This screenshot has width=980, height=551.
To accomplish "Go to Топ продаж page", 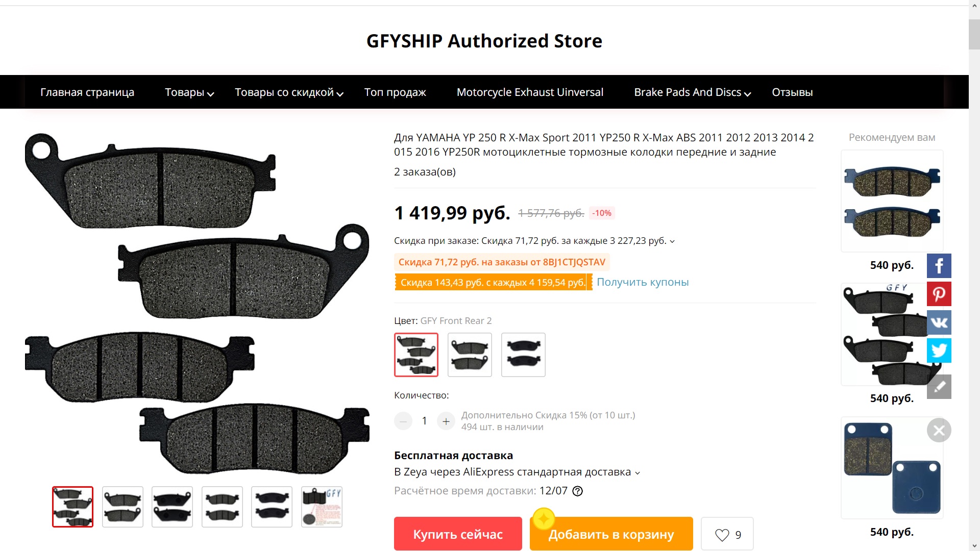I will coord(395,92).
